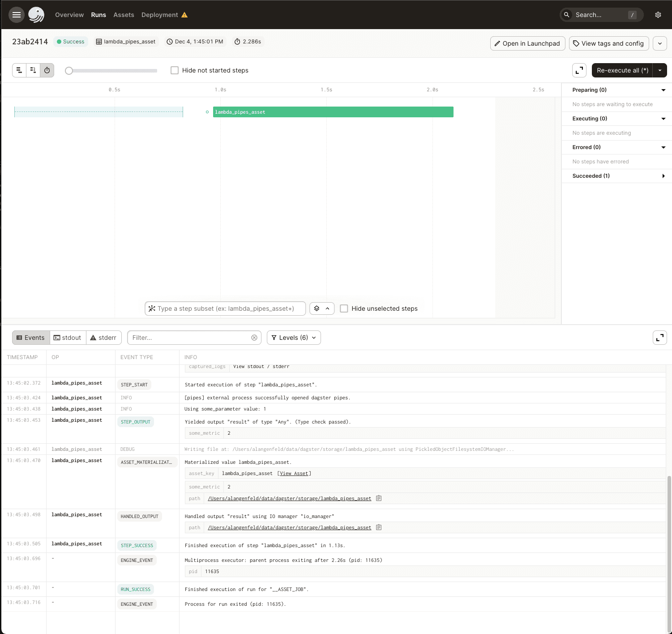Expand the Gantt chart to fullscreen
This screenshot has height=634, width=672.
coord(579,70)
